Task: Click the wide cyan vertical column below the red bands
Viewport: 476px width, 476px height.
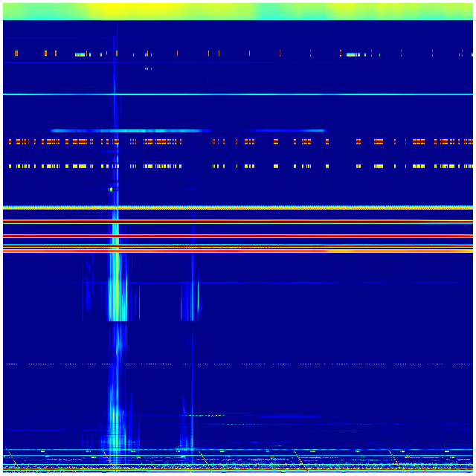Action: click(x=117, y=290)
